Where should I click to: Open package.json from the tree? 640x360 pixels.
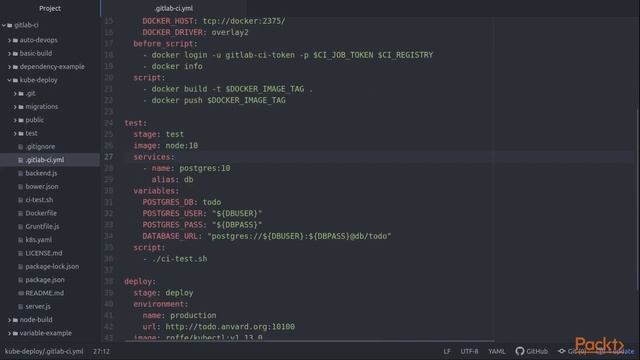point(45,280)
